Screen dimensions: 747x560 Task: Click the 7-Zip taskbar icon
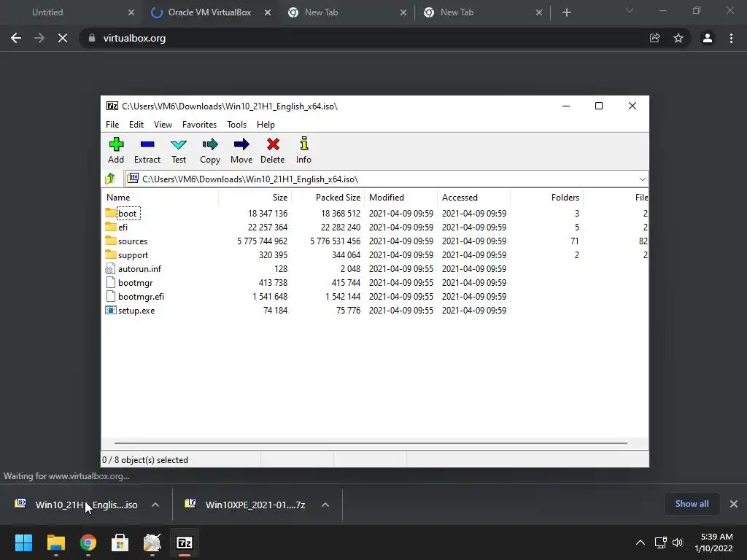185,542
